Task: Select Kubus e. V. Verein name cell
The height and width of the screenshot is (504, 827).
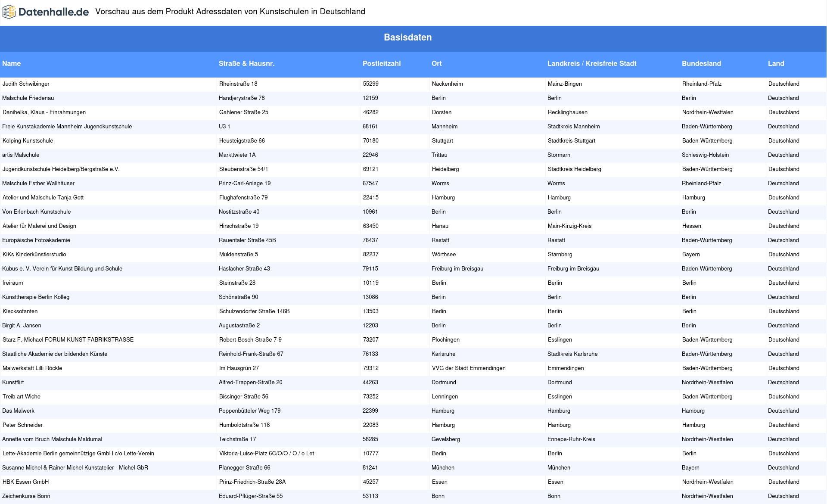Action: (62, 269)
